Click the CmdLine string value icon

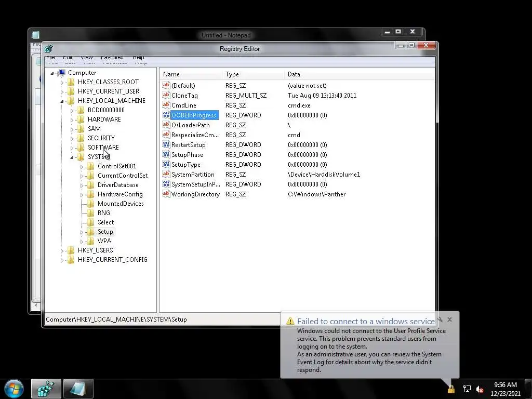(166, 105)
